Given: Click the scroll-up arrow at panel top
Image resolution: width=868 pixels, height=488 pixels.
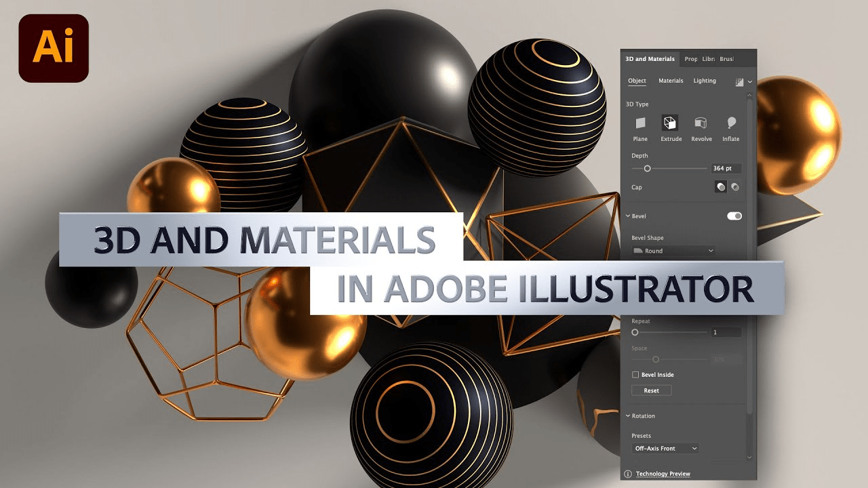Looking at the screenshot, I should pyautogui.click(x=749, y=96).
